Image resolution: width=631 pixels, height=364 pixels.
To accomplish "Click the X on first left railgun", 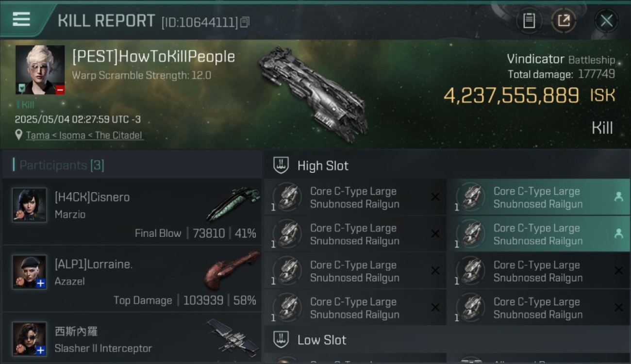I will 435,197.
